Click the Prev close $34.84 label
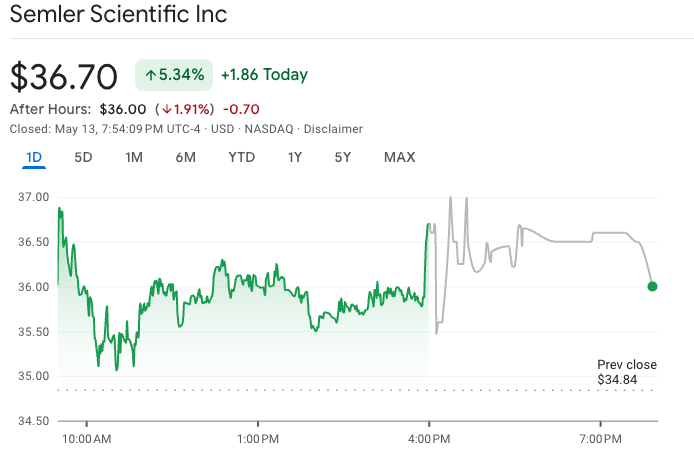Image resolution: width=694 pixels, height=462 pixels. pos(627,372)
